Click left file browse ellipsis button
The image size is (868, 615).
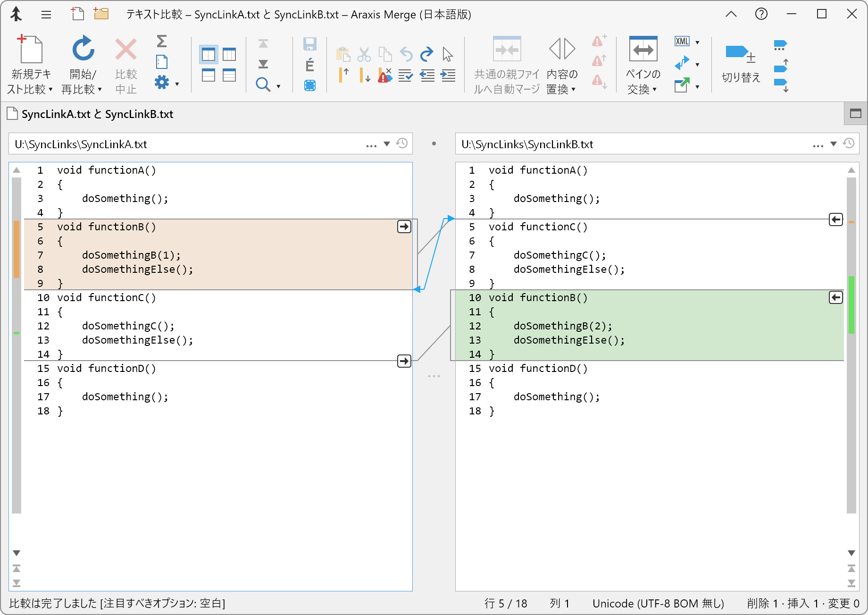click(x=371, y=145)
